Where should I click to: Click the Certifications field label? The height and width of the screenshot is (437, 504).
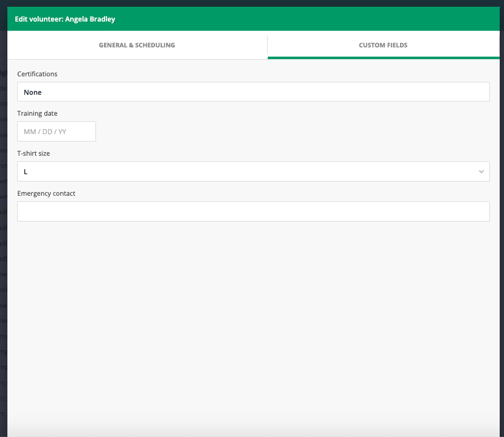[x=37, y=74]
